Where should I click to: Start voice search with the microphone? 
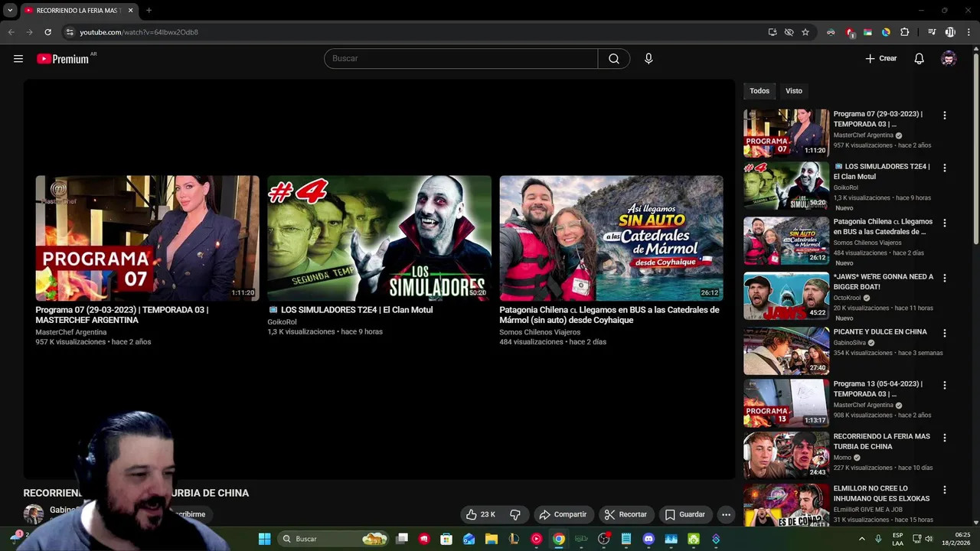click(x=648, y=59)
